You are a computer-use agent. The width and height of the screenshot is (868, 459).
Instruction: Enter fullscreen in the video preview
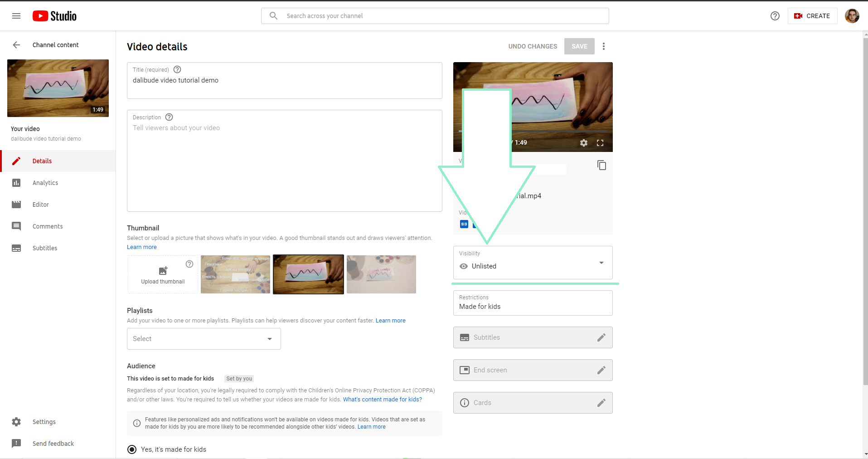tap(600, 143)
